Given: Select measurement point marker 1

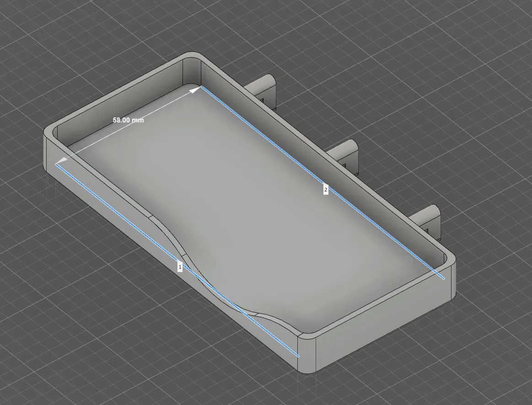Looking at the screenshot, I should coord(180,266).
